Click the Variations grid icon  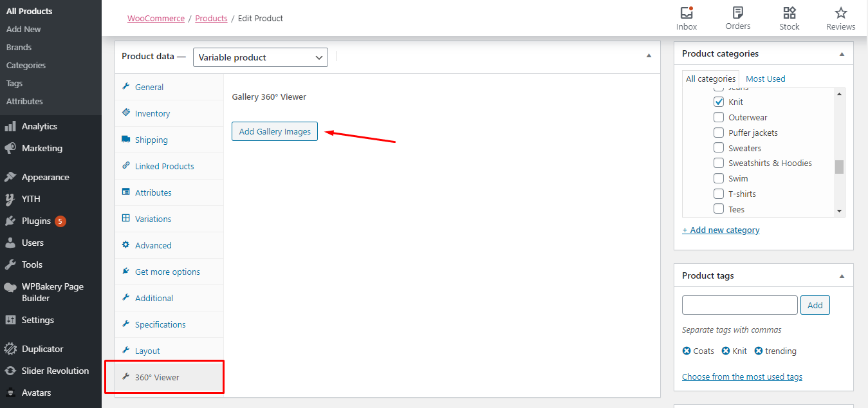tap(126, 218)
